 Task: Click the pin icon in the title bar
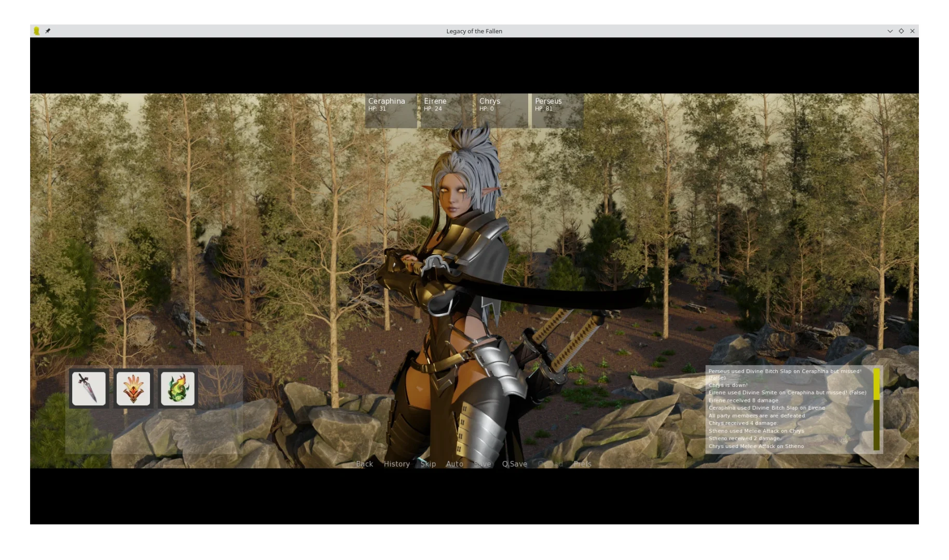[x=48, y=31]
